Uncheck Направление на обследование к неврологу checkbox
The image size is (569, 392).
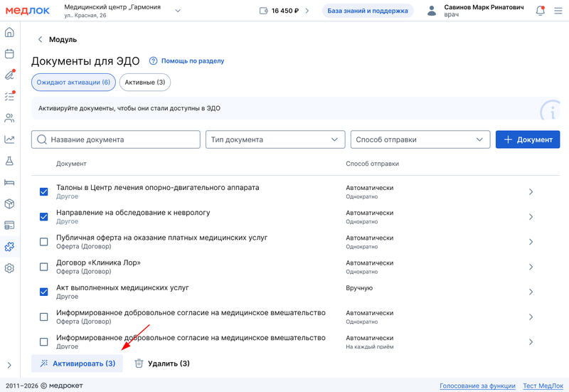tap(43, 217)
